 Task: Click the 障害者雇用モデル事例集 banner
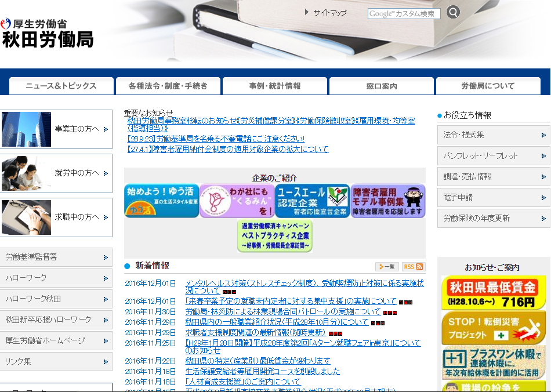pos(387,201)
